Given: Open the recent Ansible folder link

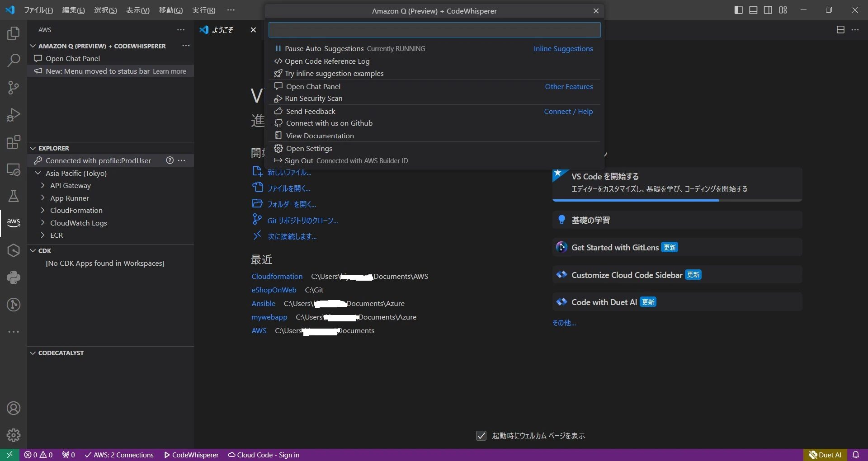Looking at the screenshot, I should 264,304.
